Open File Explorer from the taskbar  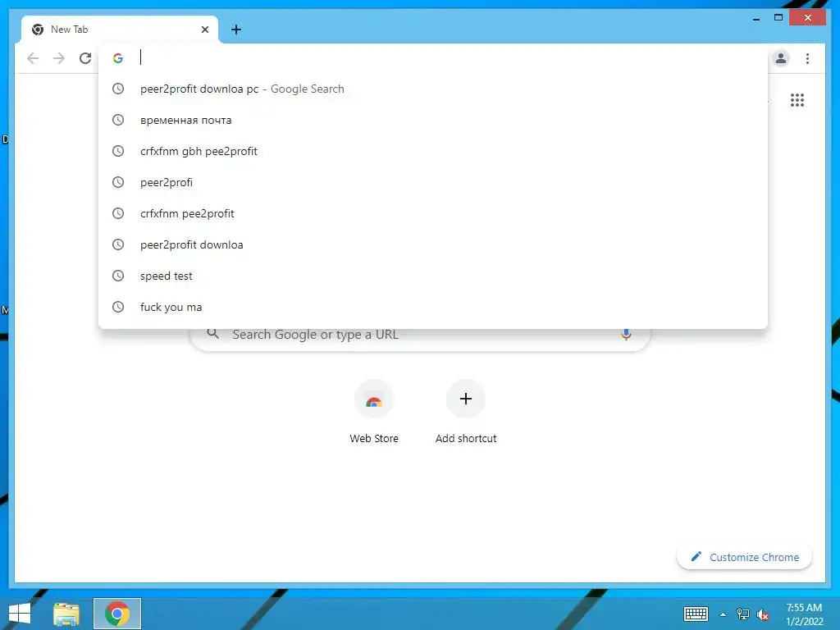66,614
